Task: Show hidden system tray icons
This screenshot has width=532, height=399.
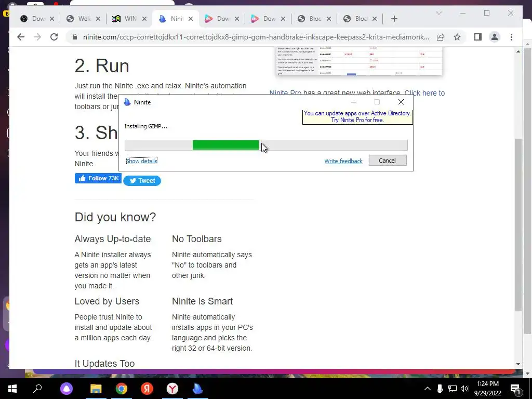Action: click(428, 389)
